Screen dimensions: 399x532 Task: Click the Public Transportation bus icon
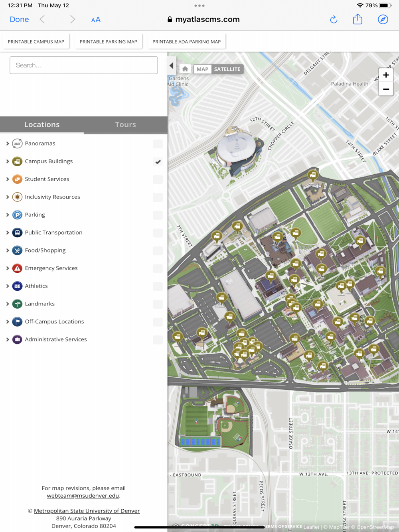[17, 233]
